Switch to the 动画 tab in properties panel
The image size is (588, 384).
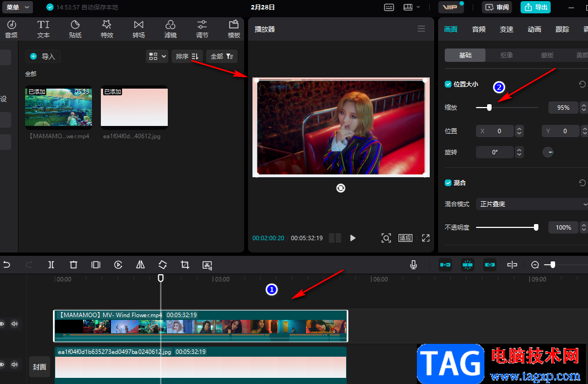pos(534,30)
